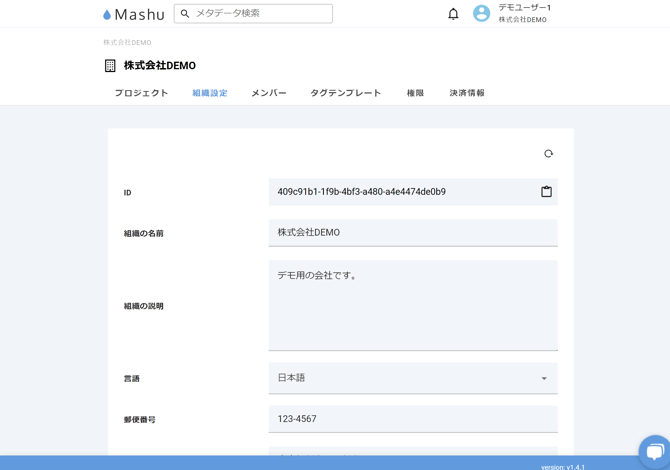
Task: Open the chat support widget
Action: tap(655, 451)
